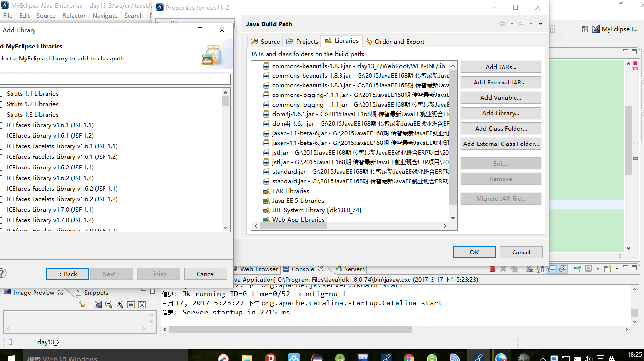The height and width of the screenshot is (361, 644).
Task: Check ICEfaces Library v1.6.1 (JSF 1.1)
Action: [1, 125]
